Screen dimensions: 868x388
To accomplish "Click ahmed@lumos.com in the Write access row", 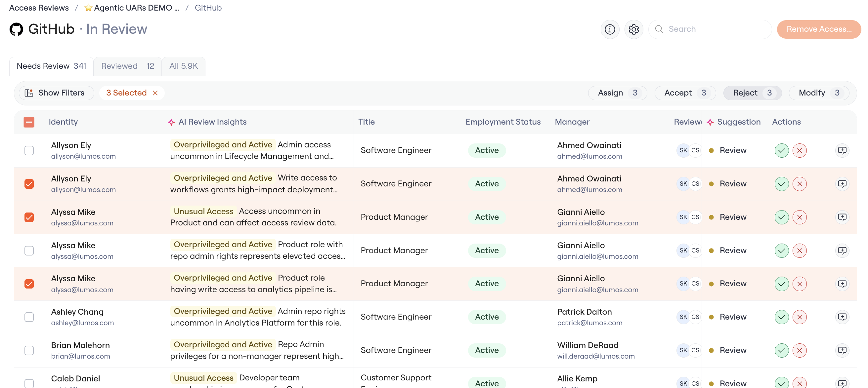I will coord(589,190).
